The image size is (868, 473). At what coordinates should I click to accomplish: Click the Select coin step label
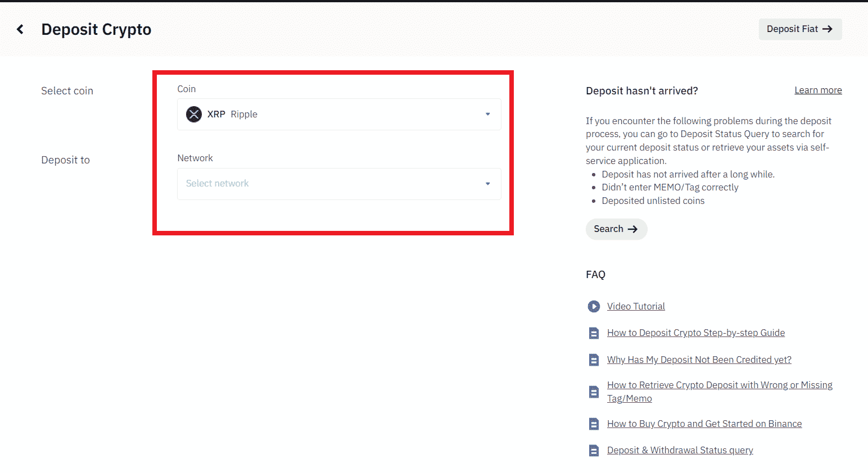coord(67,91)
